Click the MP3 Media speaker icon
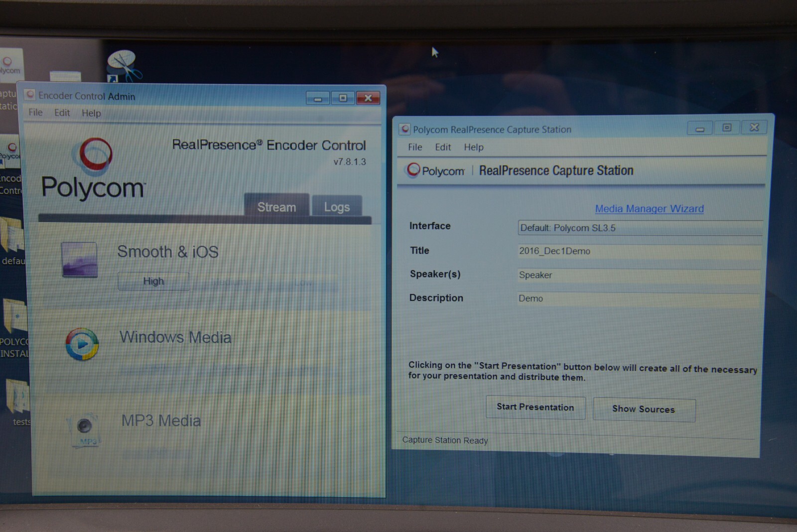The image size is (797, 532). (x=84, y=428)
